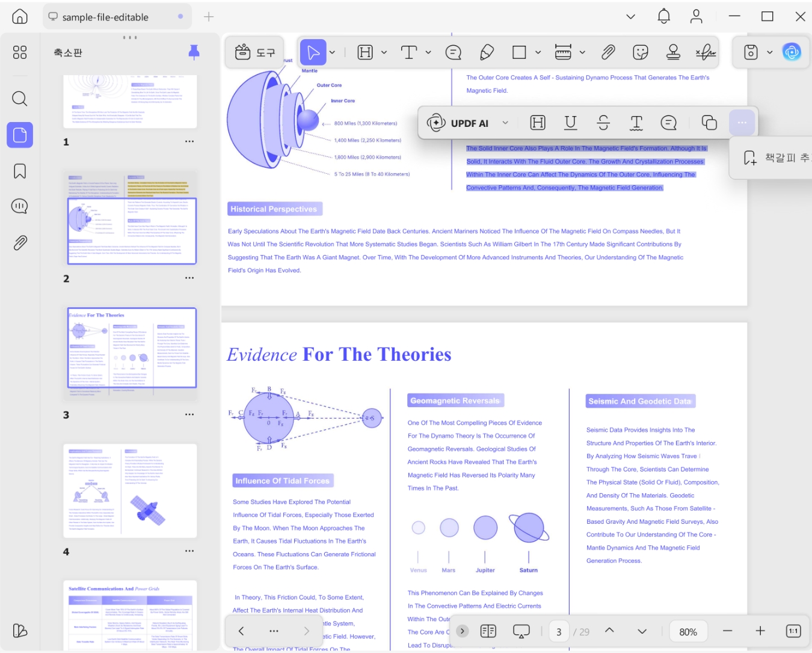
Task: Open options menu for thumbnail page 3
Action: 189,415
